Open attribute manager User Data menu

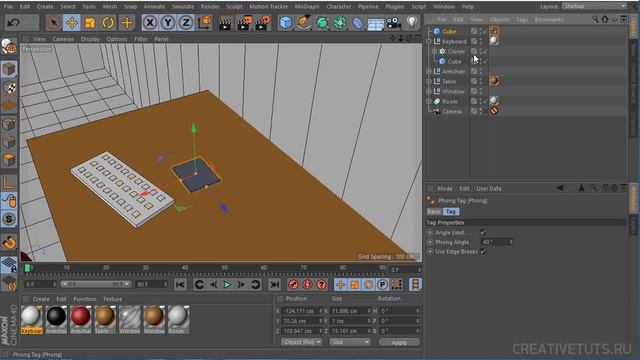pos(489,189)
